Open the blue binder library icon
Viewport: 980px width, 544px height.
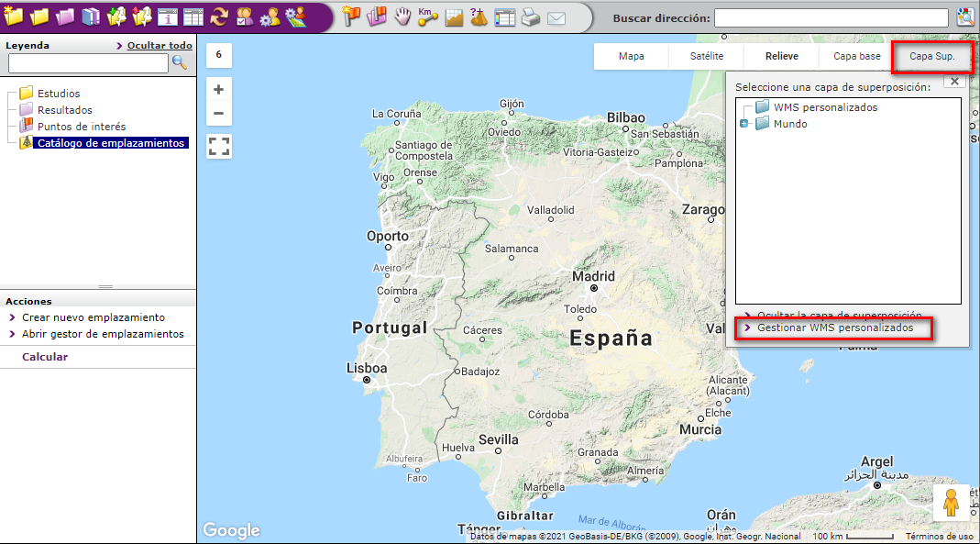(x=91, y=17)
